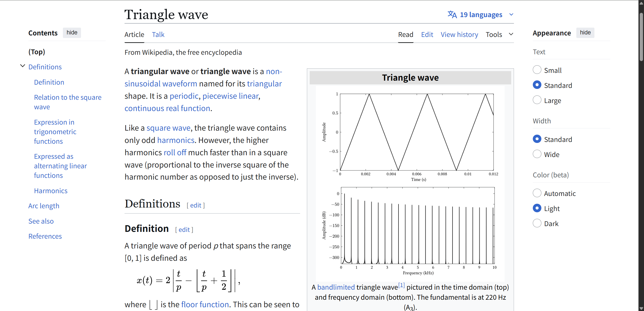644x311 pixels.
Task: Jump to Arc length in contents
Action: click(x=44, y=206)
